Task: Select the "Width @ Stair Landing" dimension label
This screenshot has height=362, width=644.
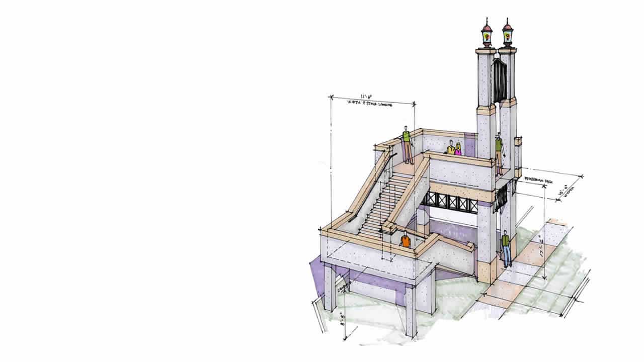Action: pos(372,99)
